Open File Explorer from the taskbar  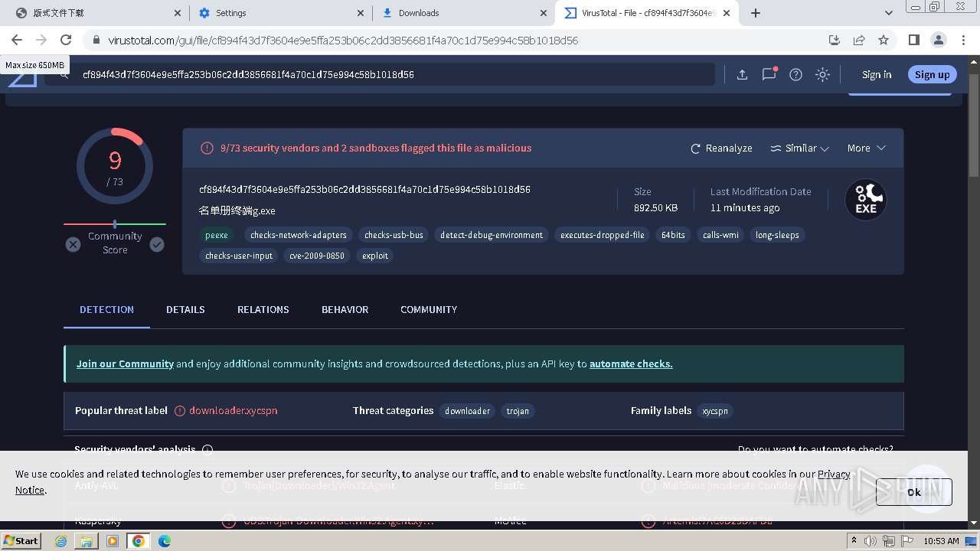pos(87,541)
